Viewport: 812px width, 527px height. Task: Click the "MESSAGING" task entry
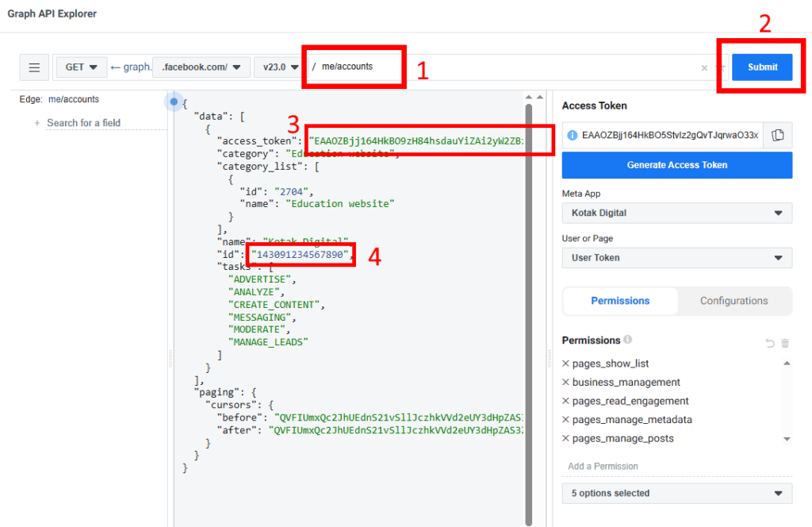click(x=259, y=317)
